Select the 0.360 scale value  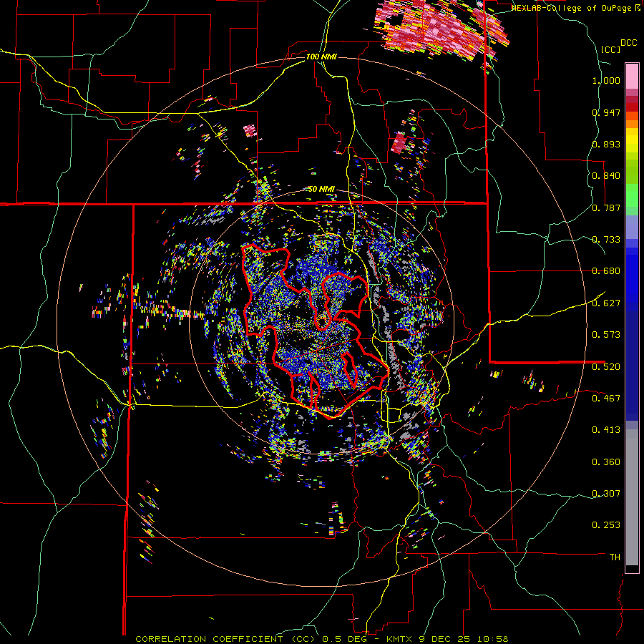coord(606,462)
